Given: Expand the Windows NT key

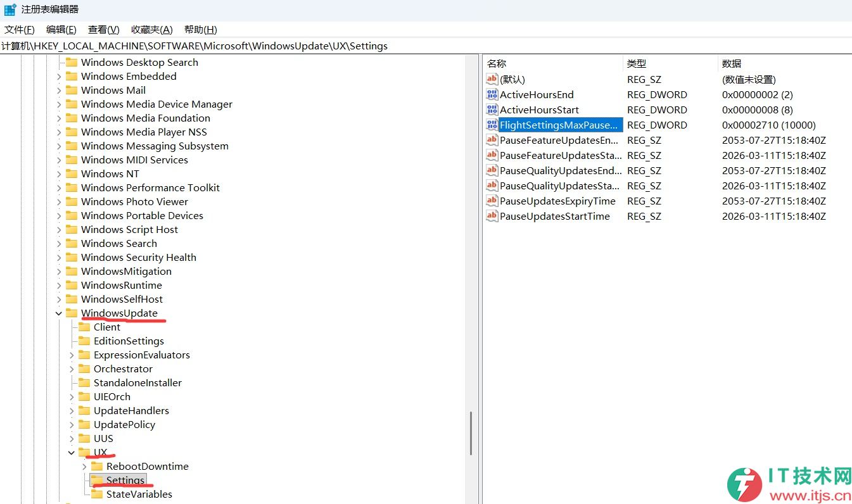Looking at the screenshot, I should [x=59, y=173].
